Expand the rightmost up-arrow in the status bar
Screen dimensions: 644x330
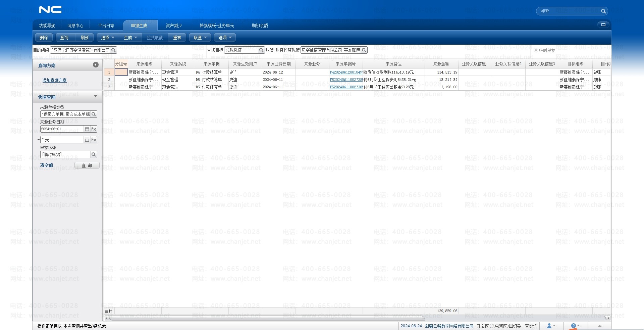(600, 326)
